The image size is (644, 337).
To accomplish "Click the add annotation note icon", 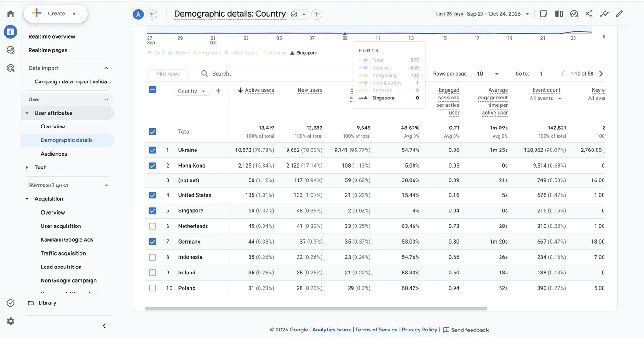I will [544, 14].
